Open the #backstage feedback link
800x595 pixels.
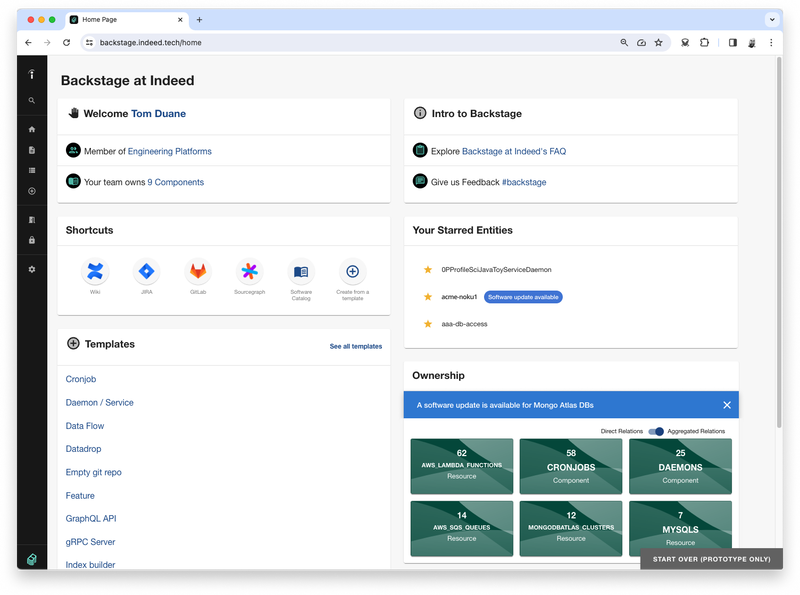click(x=524, y=182)
